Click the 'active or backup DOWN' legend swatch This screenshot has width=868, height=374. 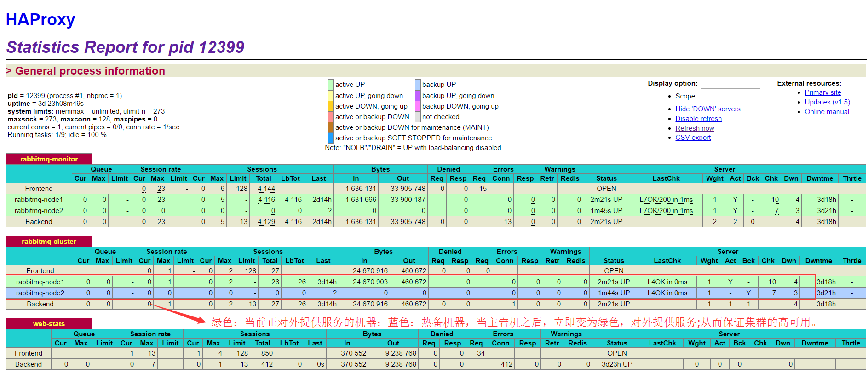click(331, 117)
